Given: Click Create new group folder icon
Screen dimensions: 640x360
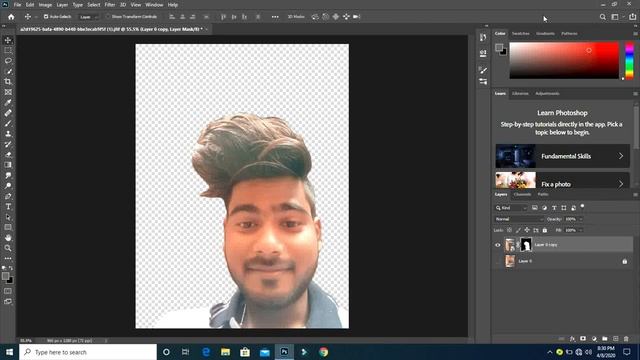Looking at the screenshot, I should click(x=604, y=339).
